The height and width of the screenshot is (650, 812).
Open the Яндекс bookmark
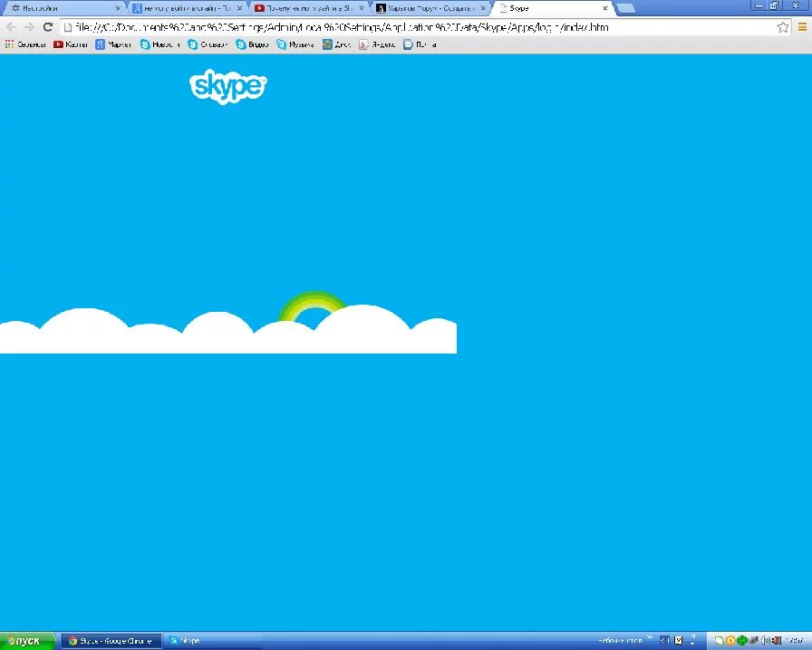click(377, 44)
